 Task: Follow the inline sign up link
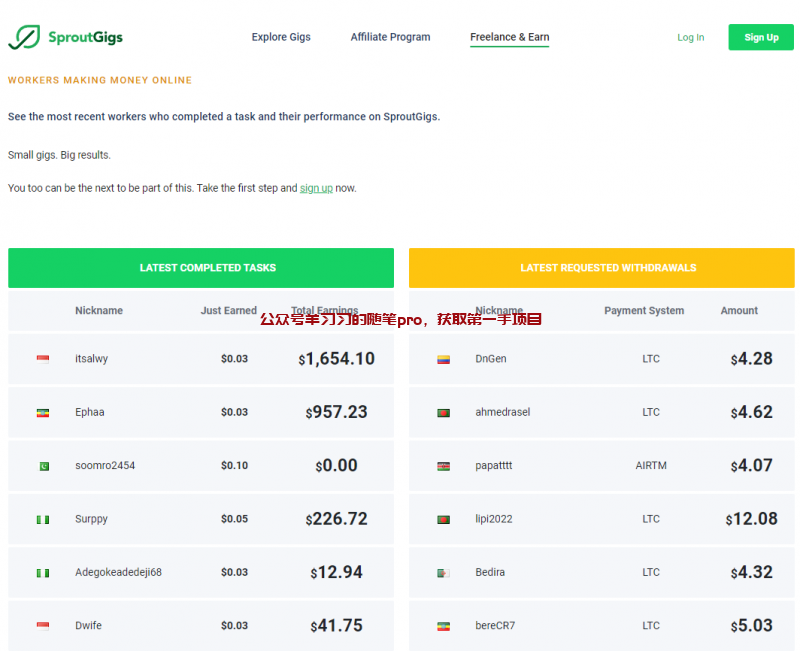pyautogui.click(x=316, y=188)
